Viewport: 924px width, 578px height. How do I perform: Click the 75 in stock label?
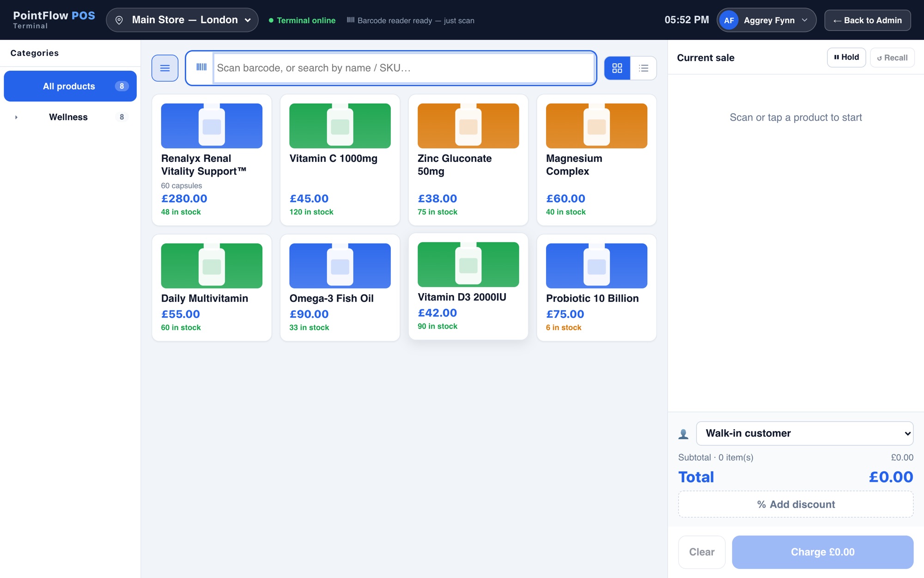click(438, 212)
